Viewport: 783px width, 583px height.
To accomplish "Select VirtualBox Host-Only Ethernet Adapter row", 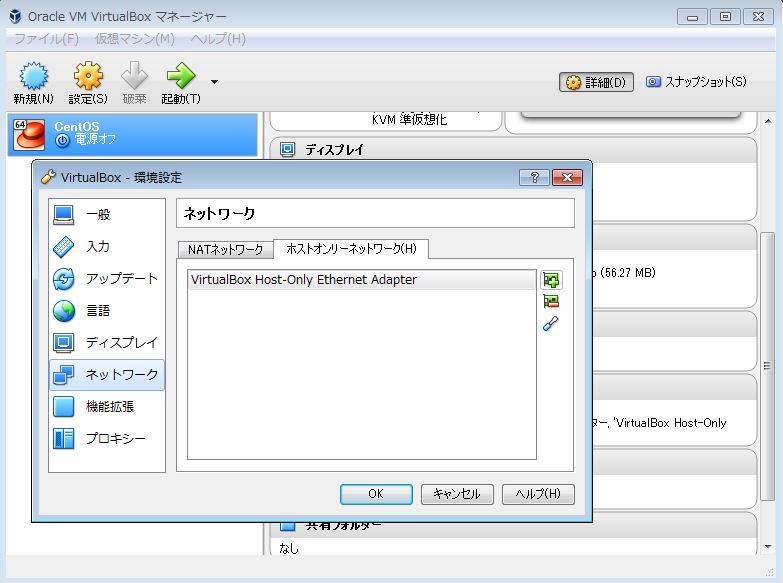I will [x=362, y=280].
